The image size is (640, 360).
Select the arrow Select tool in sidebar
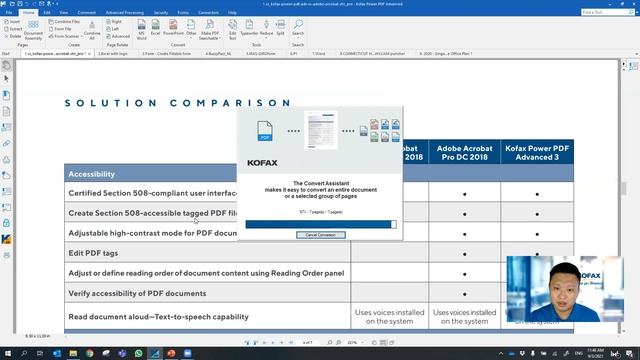[6, 79]
